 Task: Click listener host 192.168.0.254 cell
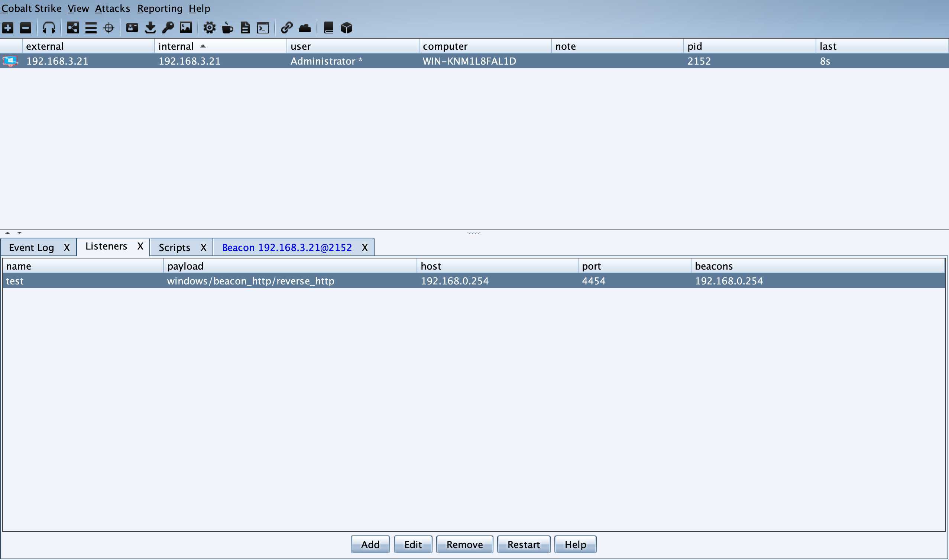(x=498, y=281)
